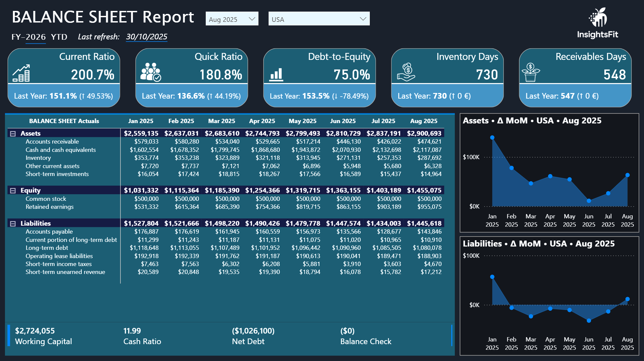Click the Receivables Days money plant icon
Image resolution: width=644 pixels, height=361 pixels.
(530, 72)
